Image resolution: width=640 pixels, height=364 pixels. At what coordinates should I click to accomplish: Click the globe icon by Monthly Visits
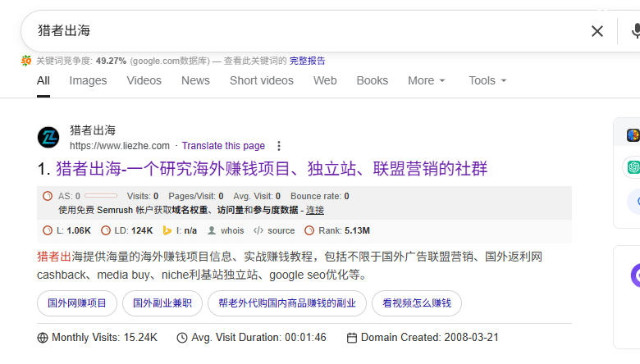click(x=43, y=338)
